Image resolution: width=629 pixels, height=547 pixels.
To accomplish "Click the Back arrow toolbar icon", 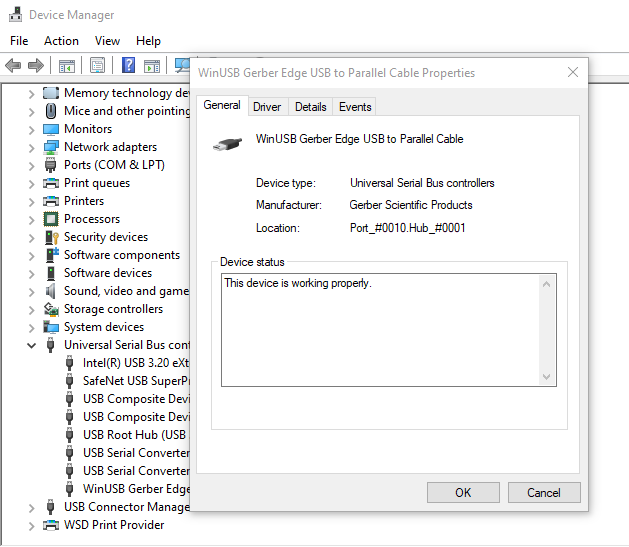I will coord(13,65).
